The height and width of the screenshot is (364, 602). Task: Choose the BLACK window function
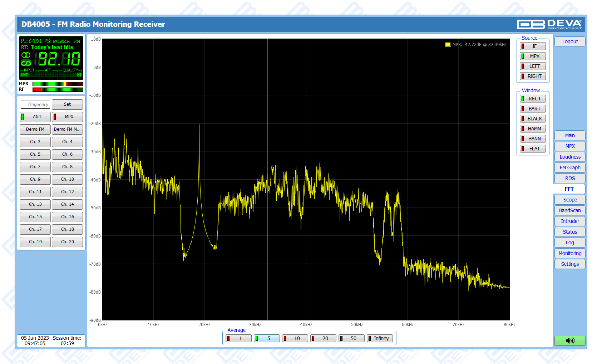533,119
